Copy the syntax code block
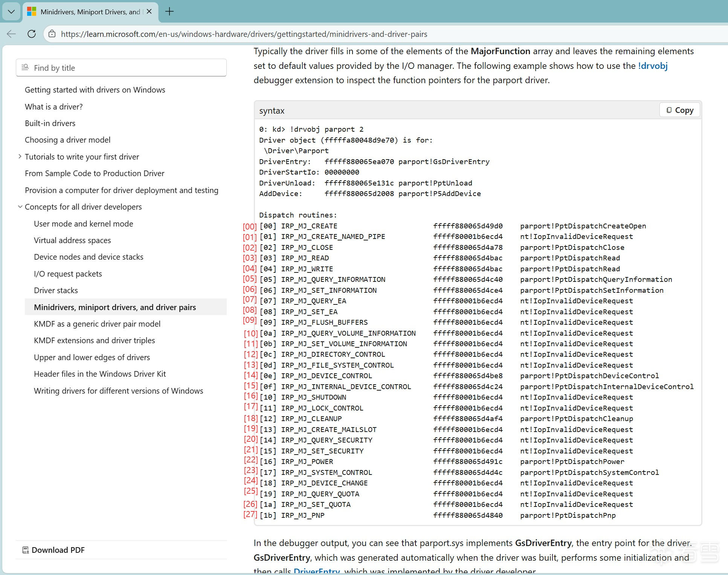The height and width of the screenshot is (575, 728). tap(680, 110)
